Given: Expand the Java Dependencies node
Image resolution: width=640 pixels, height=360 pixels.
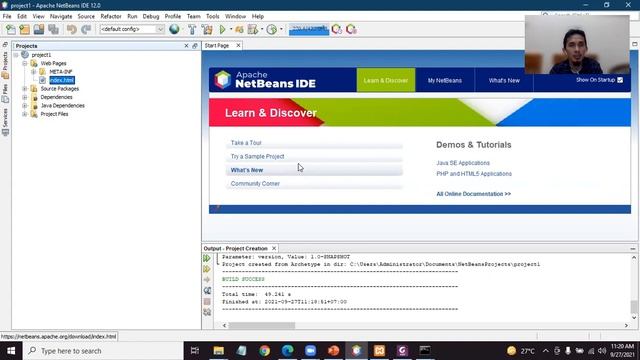Looking at the screenshot, I should (x=25, y=106).
